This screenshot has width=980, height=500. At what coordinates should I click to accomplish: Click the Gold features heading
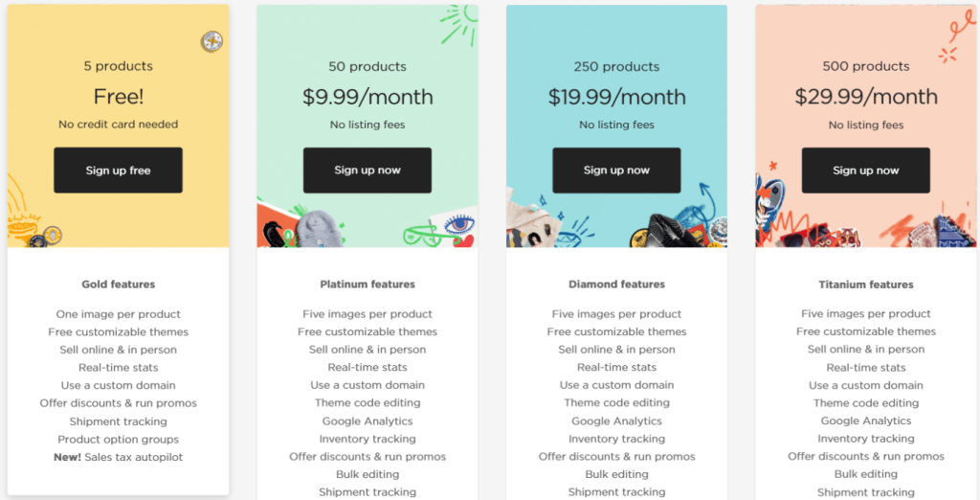pyautogui.click(x=118, y=284)
